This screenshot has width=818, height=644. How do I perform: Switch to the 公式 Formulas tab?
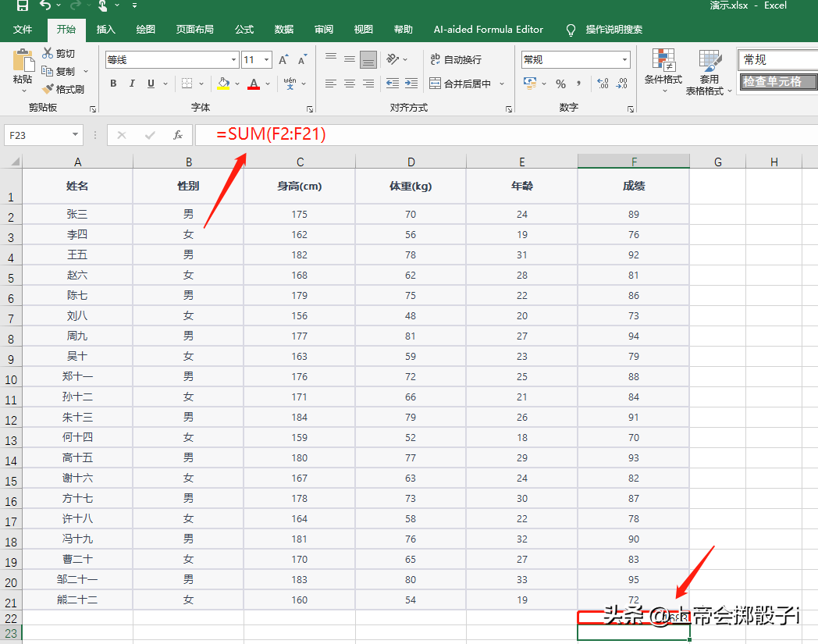(244, 29)
